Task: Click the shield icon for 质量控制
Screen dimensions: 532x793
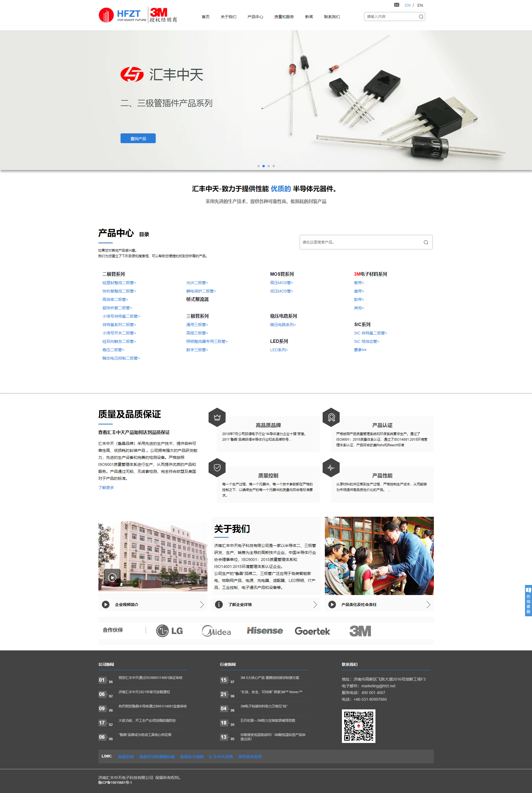Action: [217, 468]
